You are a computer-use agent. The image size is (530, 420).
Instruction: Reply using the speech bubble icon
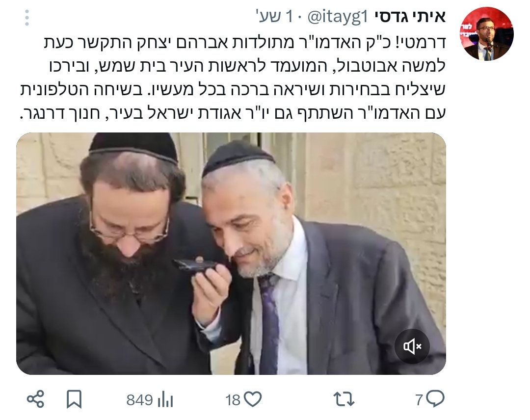tap(435, 399)
